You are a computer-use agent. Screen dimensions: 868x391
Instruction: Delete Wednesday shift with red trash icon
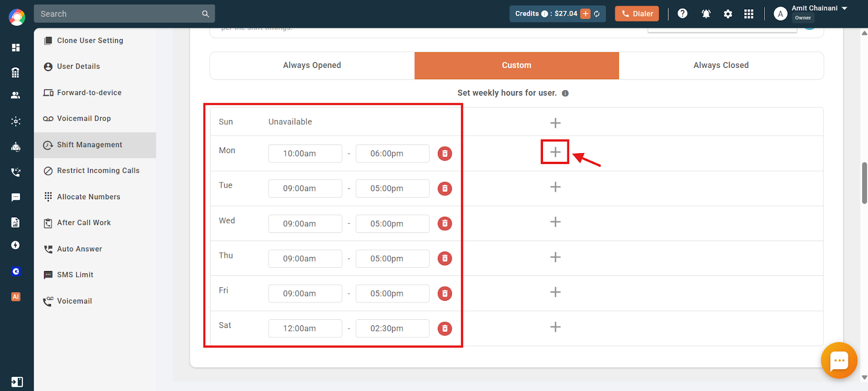click(445, 223)
